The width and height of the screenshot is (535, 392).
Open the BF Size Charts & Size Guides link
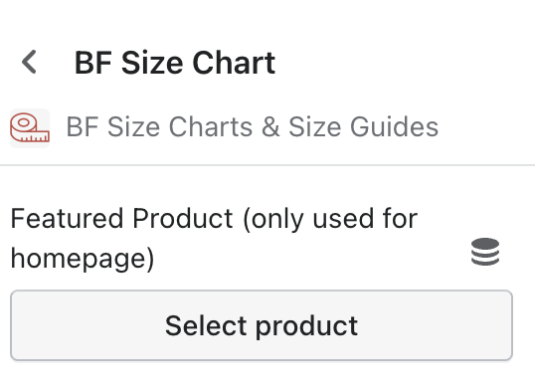click(253, 127)
